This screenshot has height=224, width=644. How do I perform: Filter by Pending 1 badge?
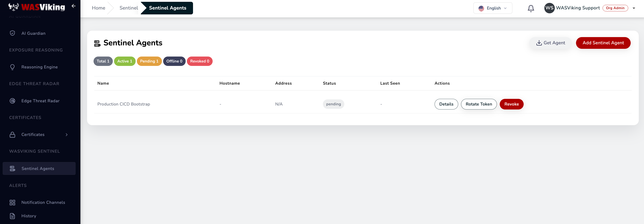[x=149, y=61]
